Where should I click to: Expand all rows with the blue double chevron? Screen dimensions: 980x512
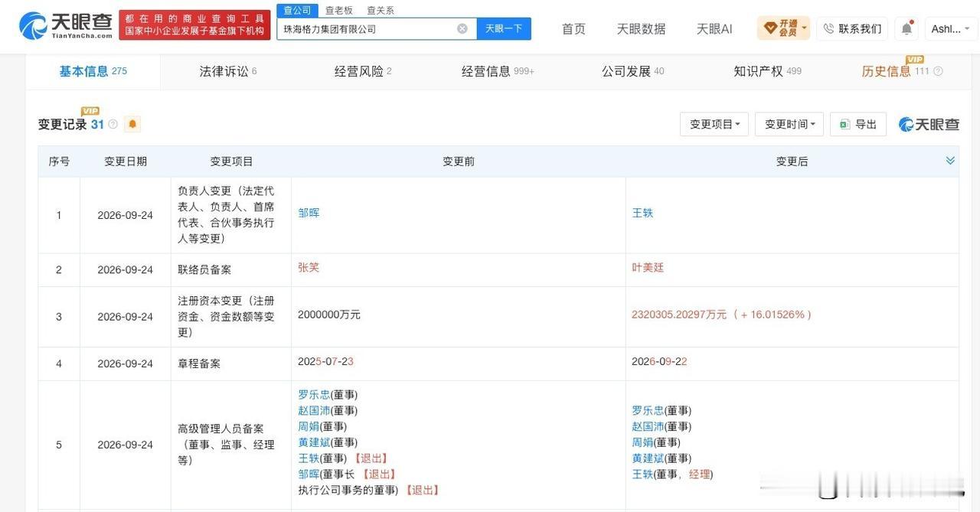click(x=950, y=161)
